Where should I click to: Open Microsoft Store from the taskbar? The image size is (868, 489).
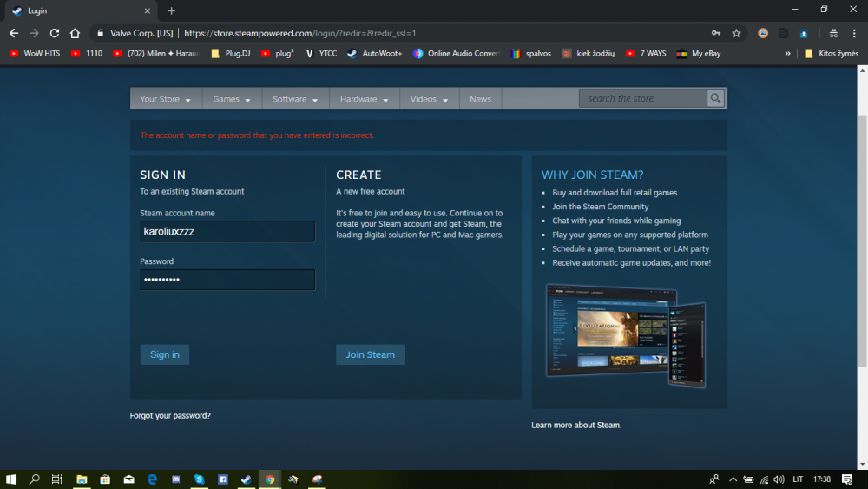click(x=105, y=479)
